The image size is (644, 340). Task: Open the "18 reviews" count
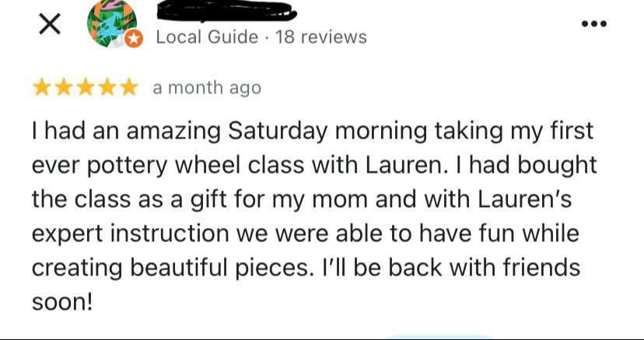321,37
